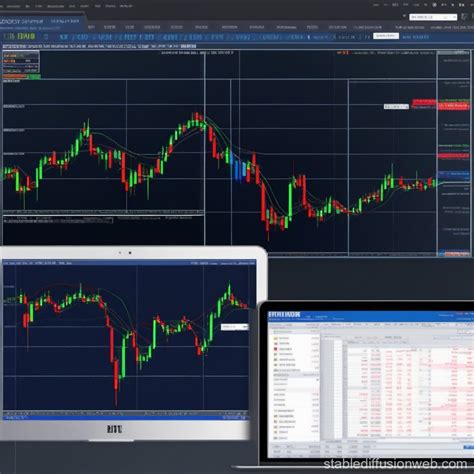
Task: Click the white search field at top right
Action: [433, 17]
